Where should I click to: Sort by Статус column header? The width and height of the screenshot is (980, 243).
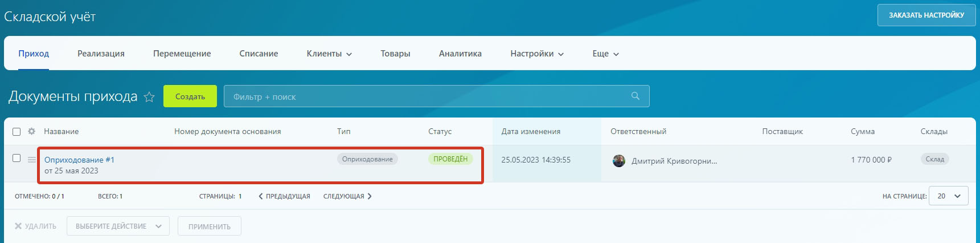coord(440,132)
